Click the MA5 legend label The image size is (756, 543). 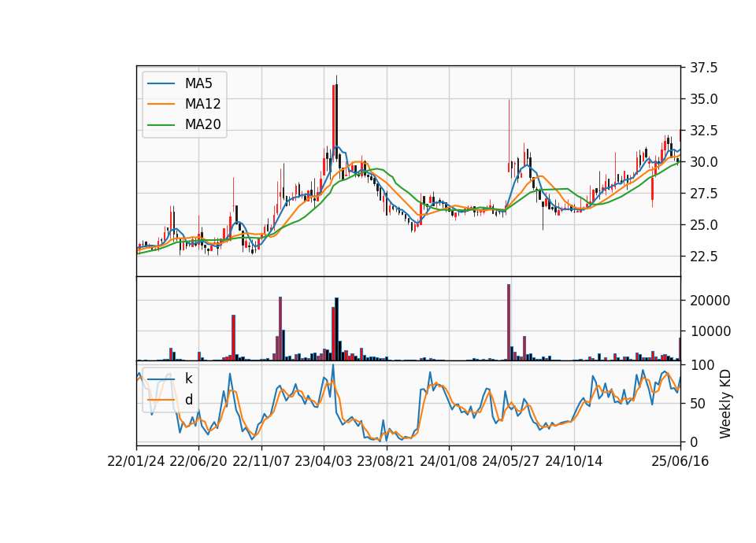point(198,83)
